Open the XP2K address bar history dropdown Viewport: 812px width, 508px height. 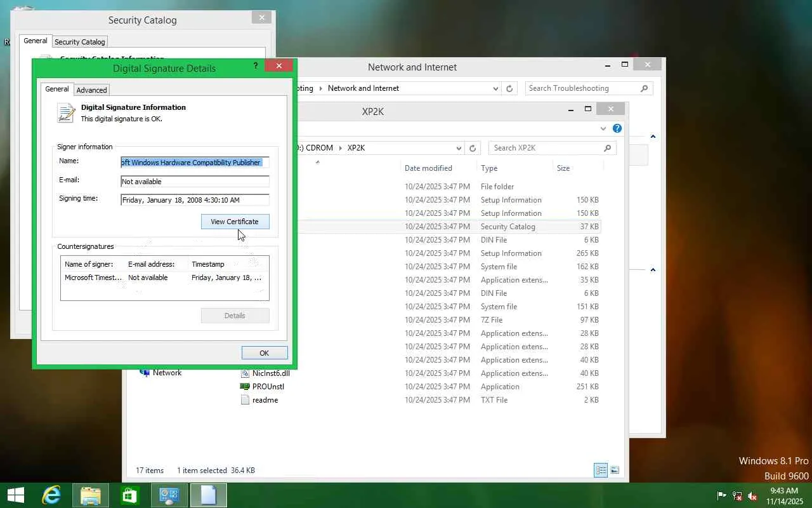point(459,148)
